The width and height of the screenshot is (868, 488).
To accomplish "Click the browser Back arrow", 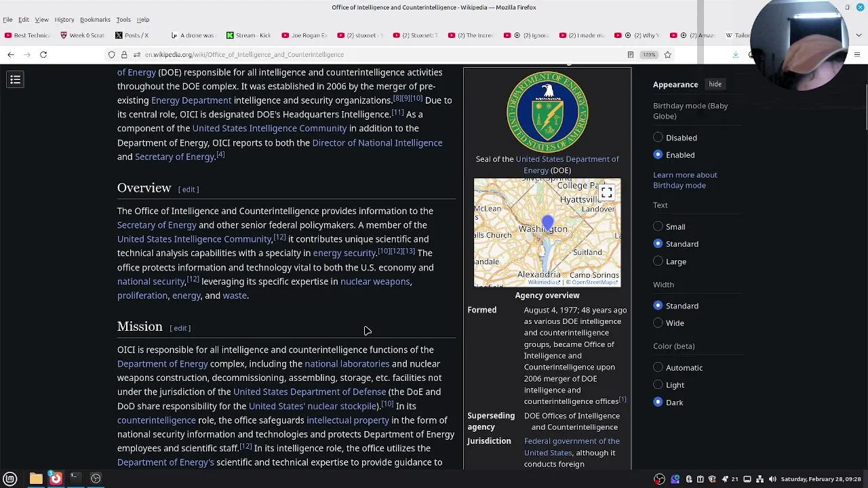I will pos(11,54).
